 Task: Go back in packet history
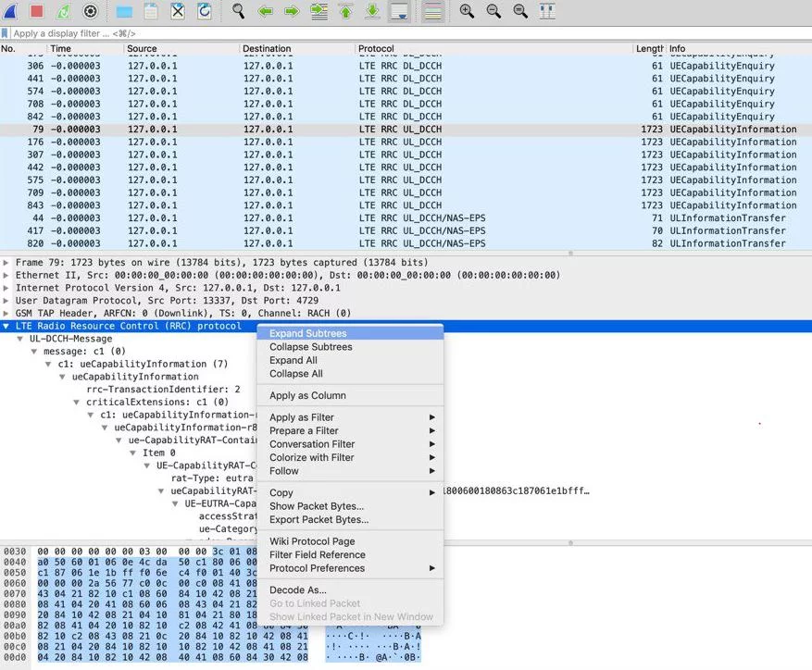pos(265,11)
